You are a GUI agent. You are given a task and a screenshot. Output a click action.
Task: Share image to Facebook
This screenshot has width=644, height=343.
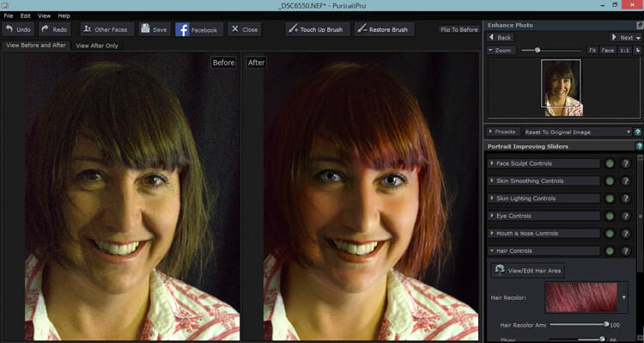pos(199,29)
